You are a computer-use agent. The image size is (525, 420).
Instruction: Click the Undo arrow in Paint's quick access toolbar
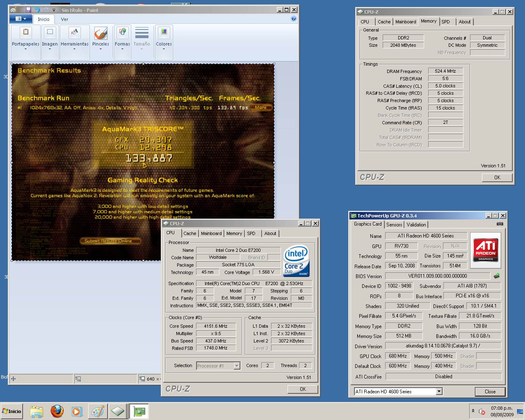pyautogui.click(x=37, y=10)
